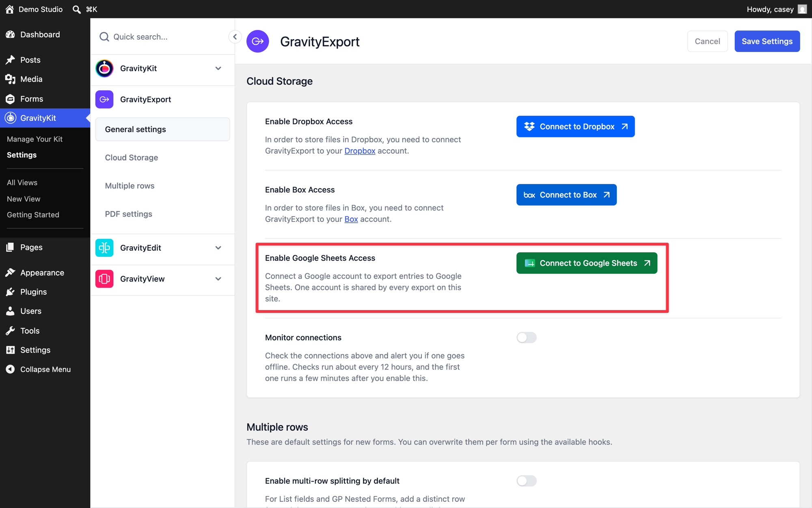Click the Connect to Dropbox external arrow
The image size is (812, 508).
point(624,126)
